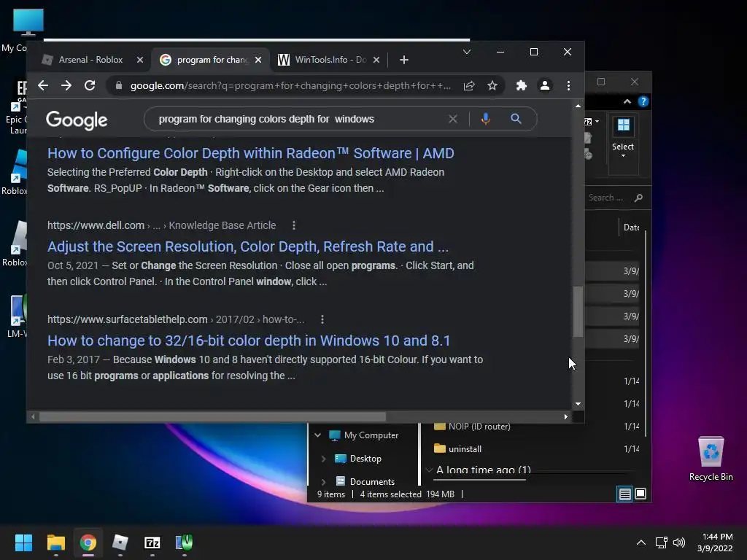747x560 pixels.
Task: Open options for the dell.com result
Action: pyautogui.click(x=294, y=226)
